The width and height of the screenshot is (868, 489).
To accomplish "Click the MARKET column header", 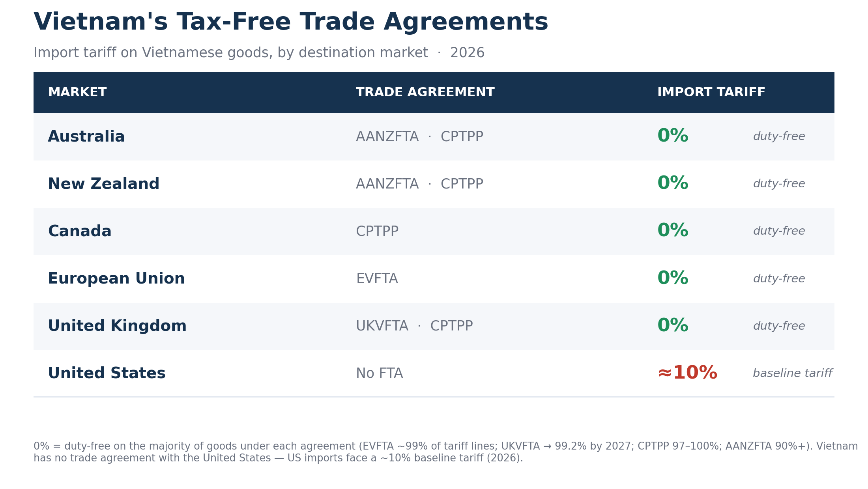I will 77,93.
